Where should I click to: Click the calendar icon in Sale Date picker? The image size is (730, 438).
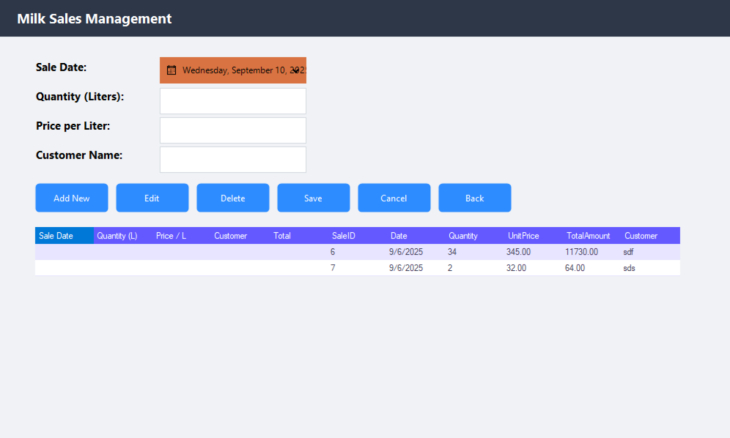click(x=171, y=71)
